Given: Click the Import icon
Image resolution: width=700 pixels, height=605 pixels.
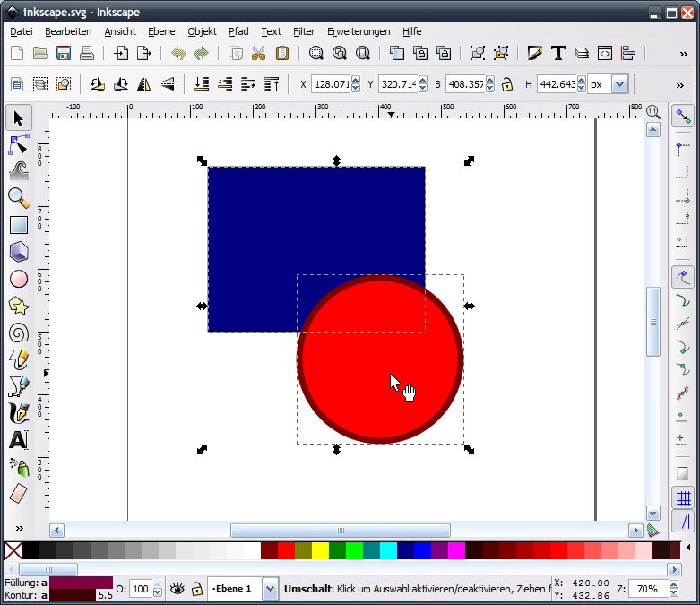Looking at the screenshot, I should [x=121, y=53].
